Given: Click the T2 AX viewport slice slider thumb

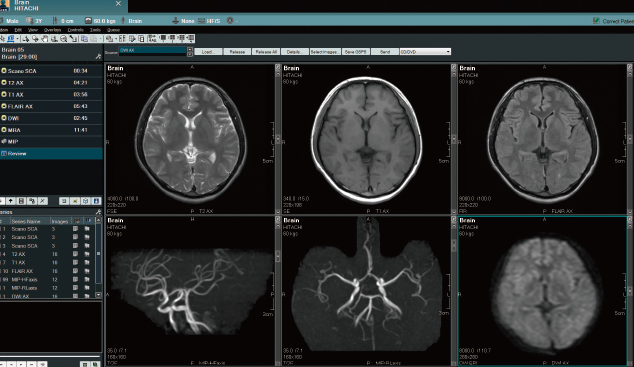Looking at the screenshot, I should (x=278, y=140).
